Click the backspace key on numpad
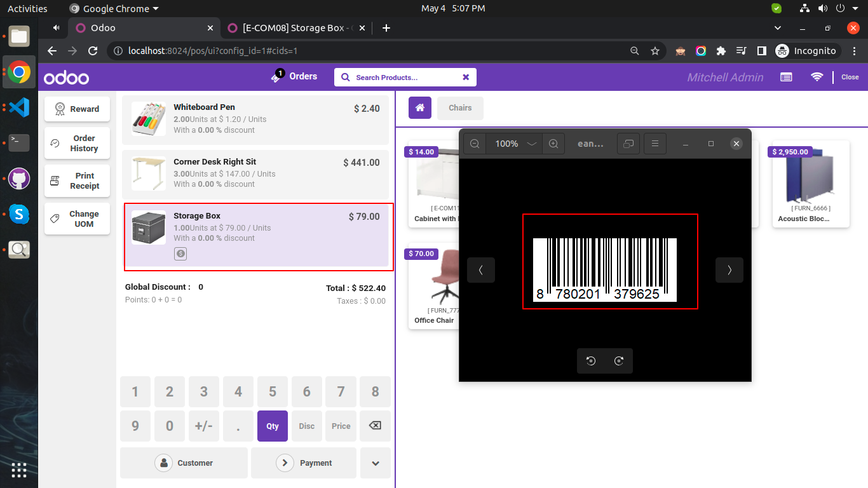 (x=376, y=426)
